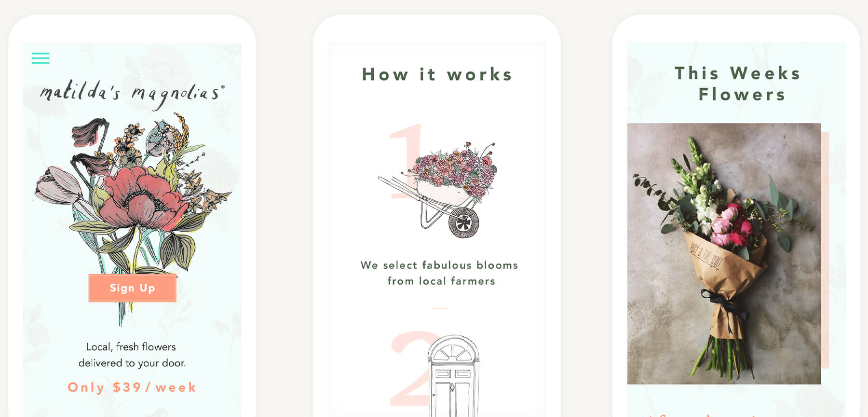868x417 pixels.
Task: Click the Local, fresh flowers tagline
Action: (x=131, y=347)
